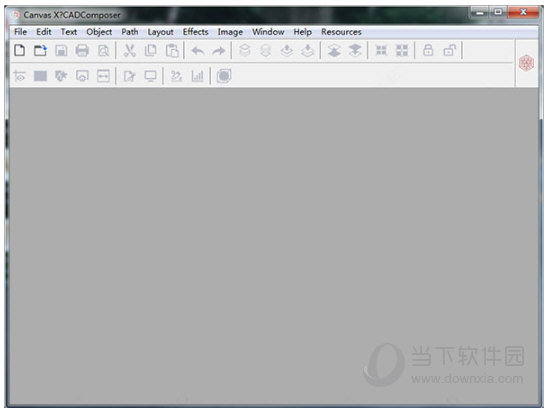This screenshot has width=548, height=408.
Task: Click the bar chart icon
Action: coord(197,76)
